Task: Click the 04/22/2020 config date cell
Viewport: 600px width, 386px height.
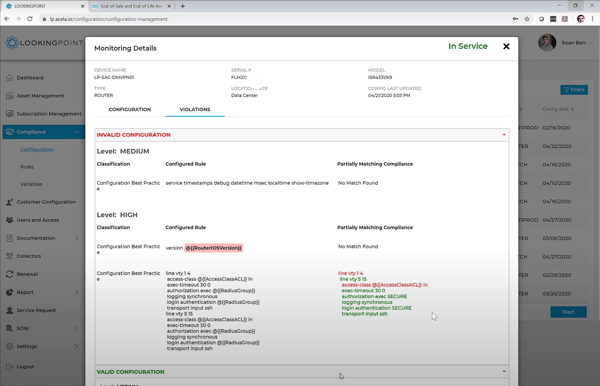Action: point(557,146)
